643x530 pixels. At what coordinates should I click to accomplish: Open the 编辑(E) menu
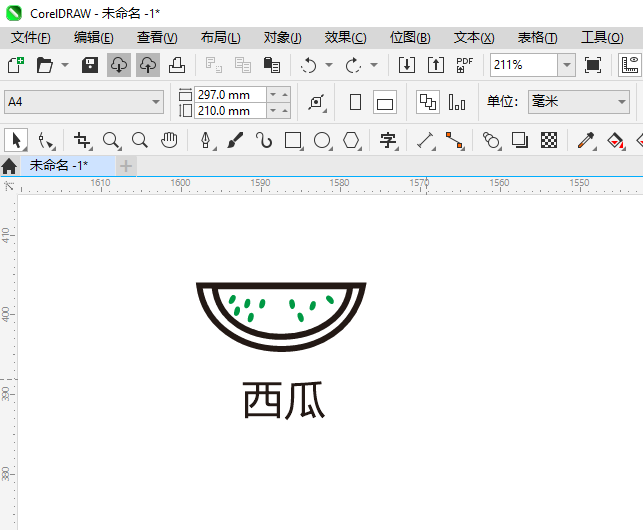coord(93,38)
